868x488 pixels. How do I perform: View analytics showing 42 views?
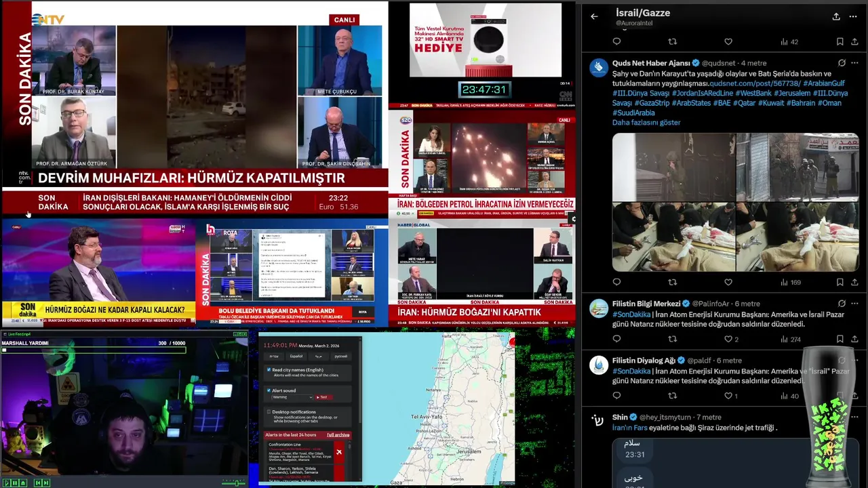click(x=789, y=41)
